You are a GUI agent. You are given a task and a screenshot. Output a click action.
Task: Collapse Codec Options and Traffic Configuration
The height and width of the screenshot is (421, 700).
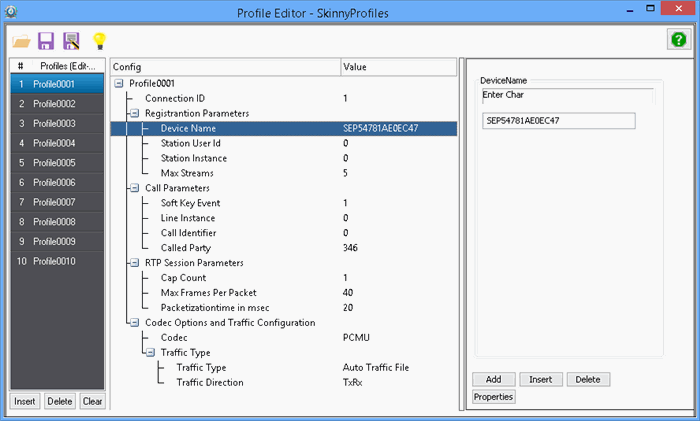tap(135, 322)
